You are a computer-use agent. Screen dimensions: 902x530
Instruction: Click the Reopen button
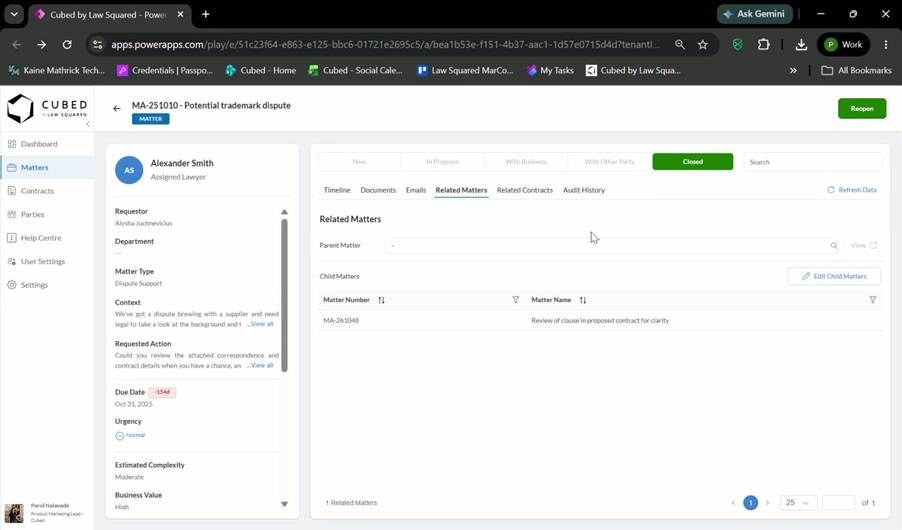tap(862, 108)
